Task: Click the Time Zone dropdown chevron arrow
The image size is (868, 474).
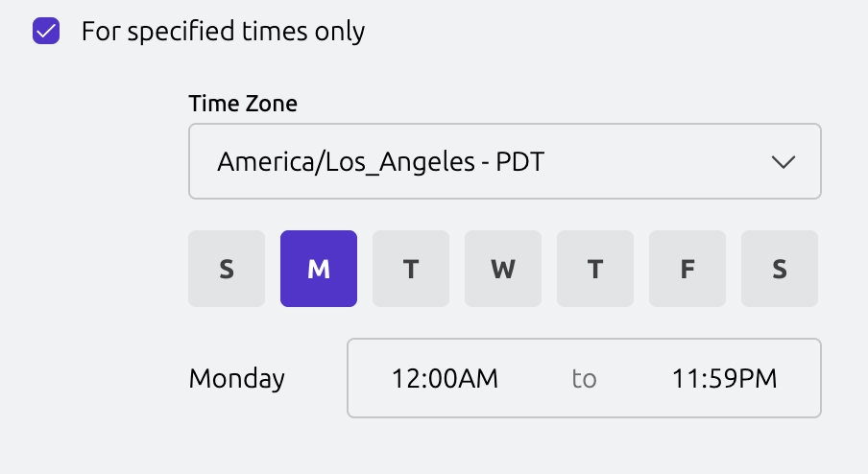Action: 784,162
